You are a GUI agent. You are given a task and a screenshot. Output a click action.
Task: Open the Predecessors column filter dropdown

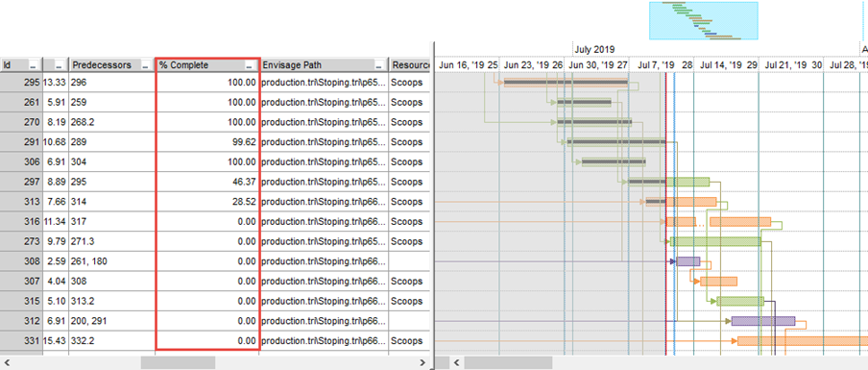click(x=146, y=65)
